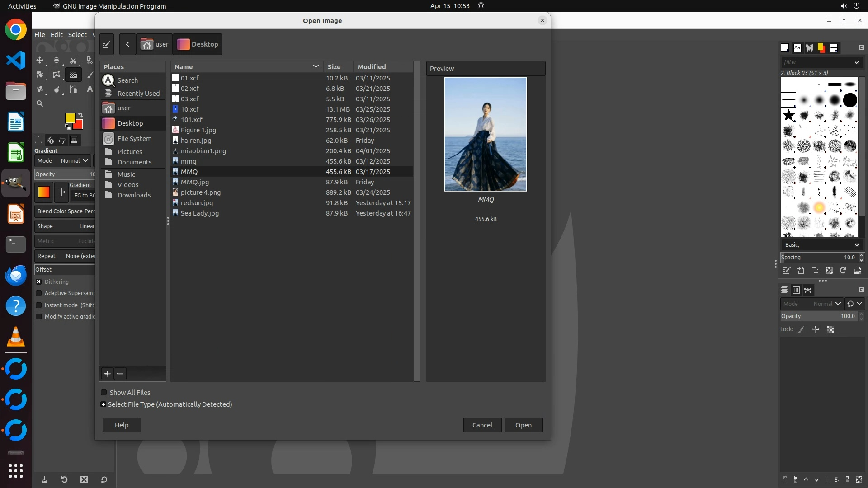
Task: Select the Text tool in toolbox
Action: (x=90, y=89)
